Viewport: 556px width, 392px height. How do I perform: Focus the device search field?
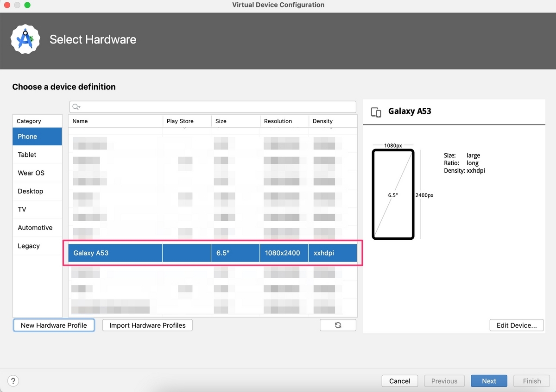213,107
